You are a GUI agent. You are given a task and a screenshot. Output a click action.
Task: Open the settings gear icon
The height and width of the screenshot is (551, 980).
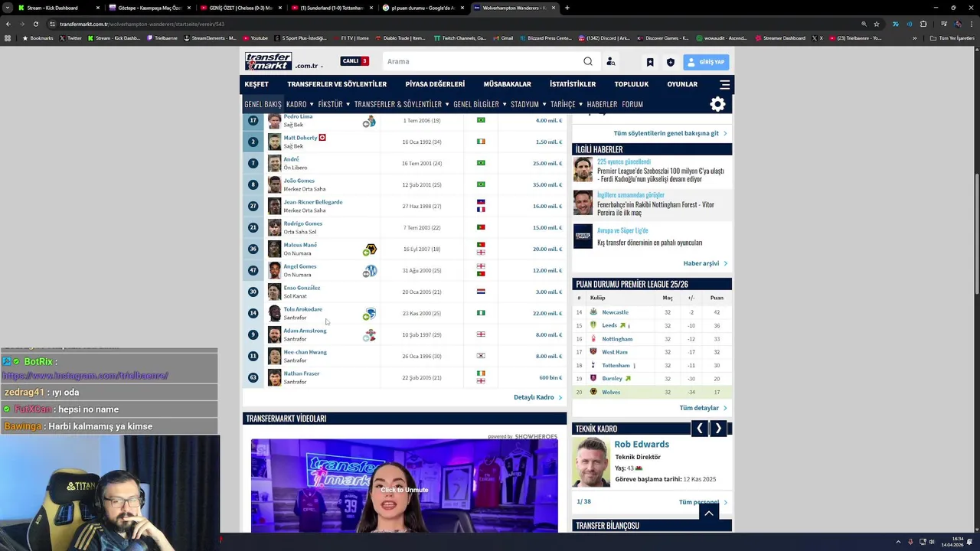[x=717, y=105]
